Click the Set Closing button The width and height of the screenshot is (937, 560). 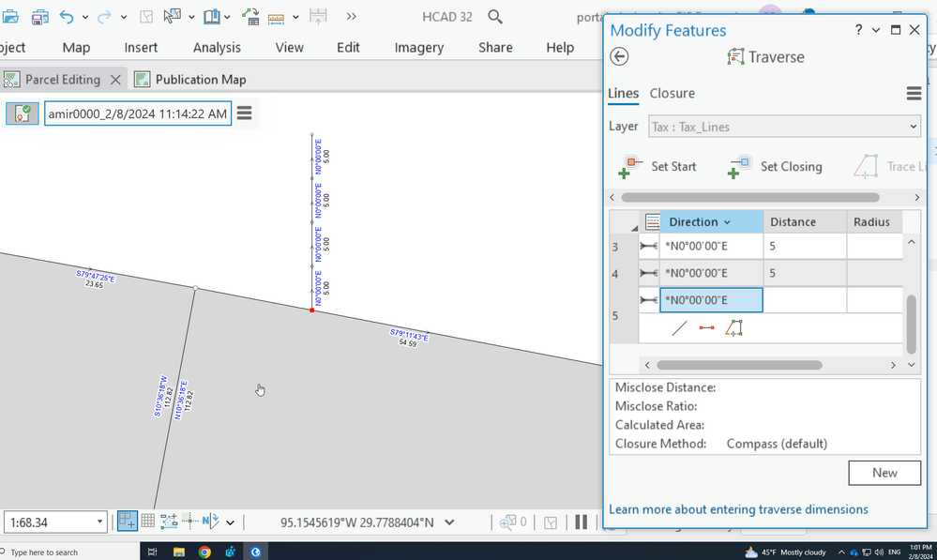click(775, 167)
